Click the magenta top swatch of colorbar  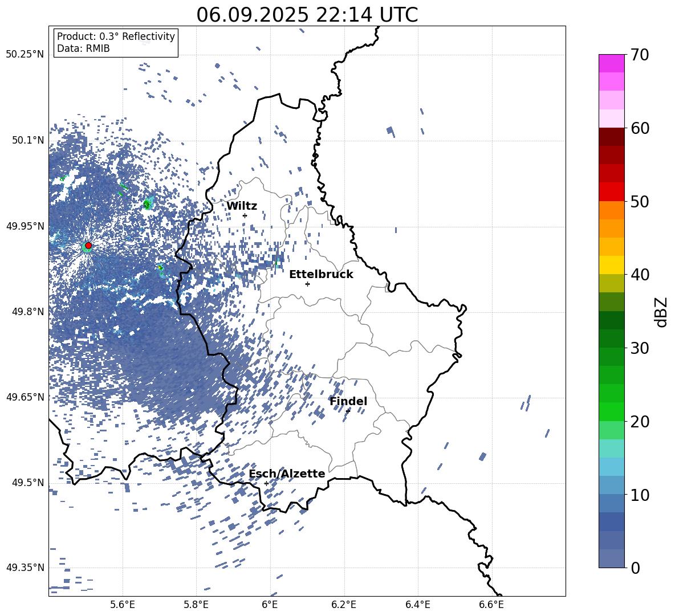611,63
